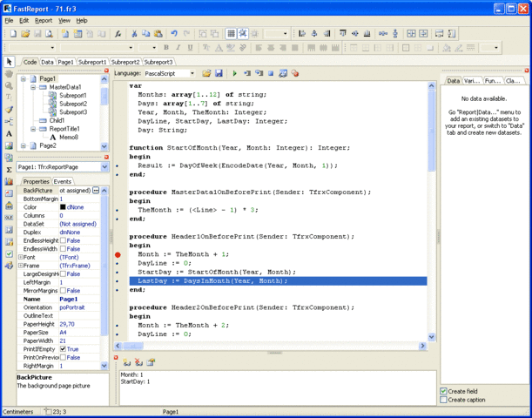Click the breakpoint red dot in the gutter
Image resolution: width=532 pixels, height=418 pixels.
coord(118,254)
